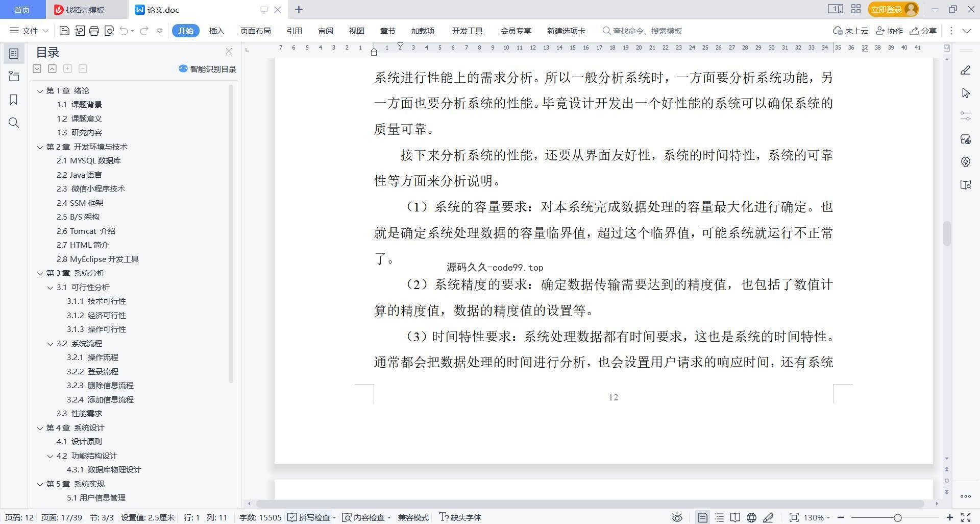Click zoom out minus button
The height and width of the screenshot is (524, 980).
(841, 517)
